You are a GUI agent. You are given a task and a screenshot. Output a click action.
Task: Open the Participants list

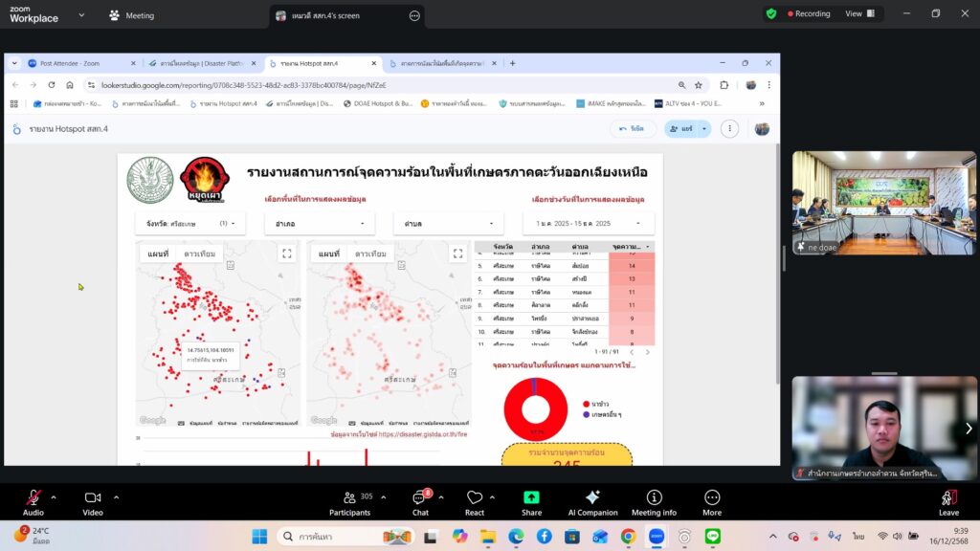pos(349,498)
